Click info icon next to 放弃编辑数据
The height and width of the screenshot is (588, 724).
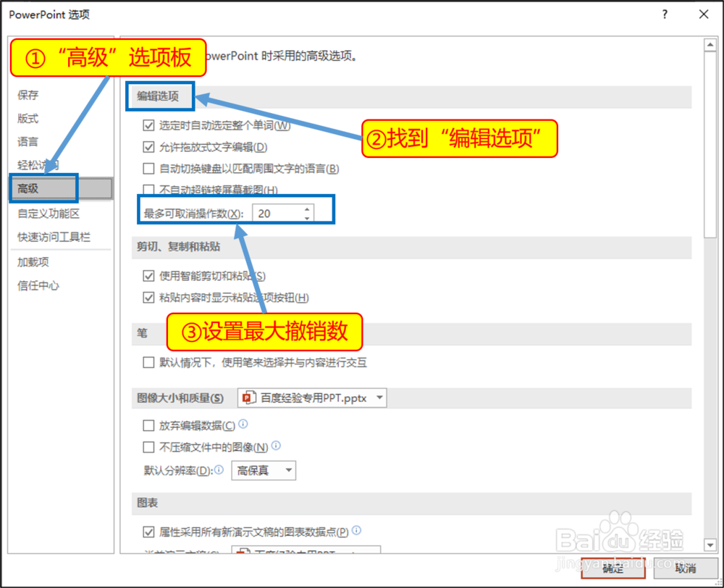point(243,424)
